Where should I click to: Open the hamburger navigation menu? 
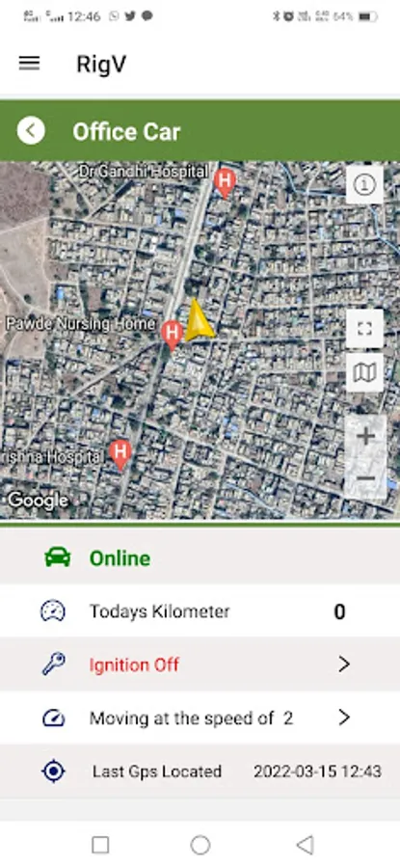(29, 64)
